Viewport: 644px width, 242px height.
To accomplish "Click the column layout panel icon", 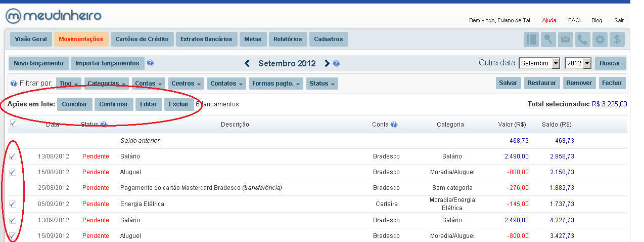I will 531,39.
